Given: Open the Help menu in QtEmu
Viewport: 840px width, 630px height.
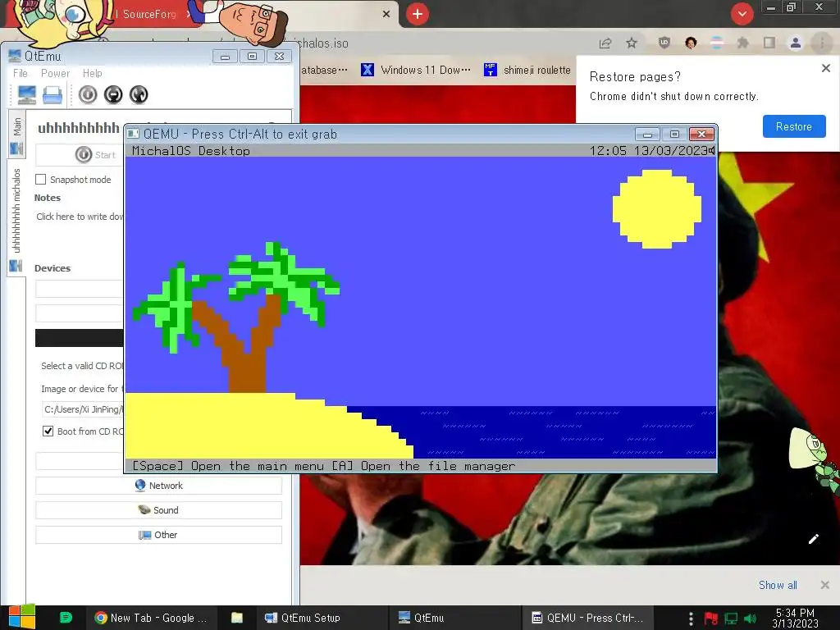Looking at the screenshot, I should (x=92, y=73).
